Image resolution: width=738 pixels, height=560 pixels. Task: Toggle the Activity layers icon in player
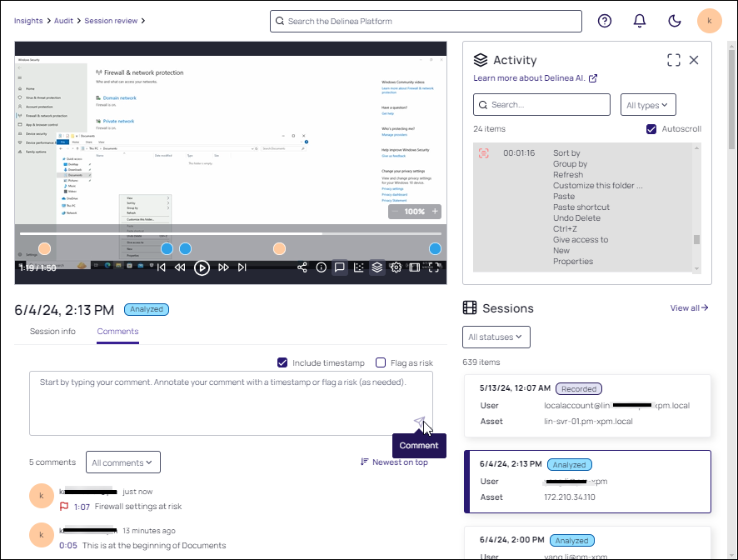(x=377, y=267)
